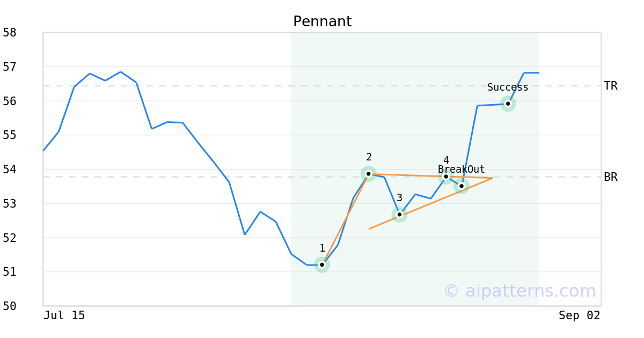Click the orange pennant apex point
The width and height of the screenshot is (644, 338).
tap(492, 178)
